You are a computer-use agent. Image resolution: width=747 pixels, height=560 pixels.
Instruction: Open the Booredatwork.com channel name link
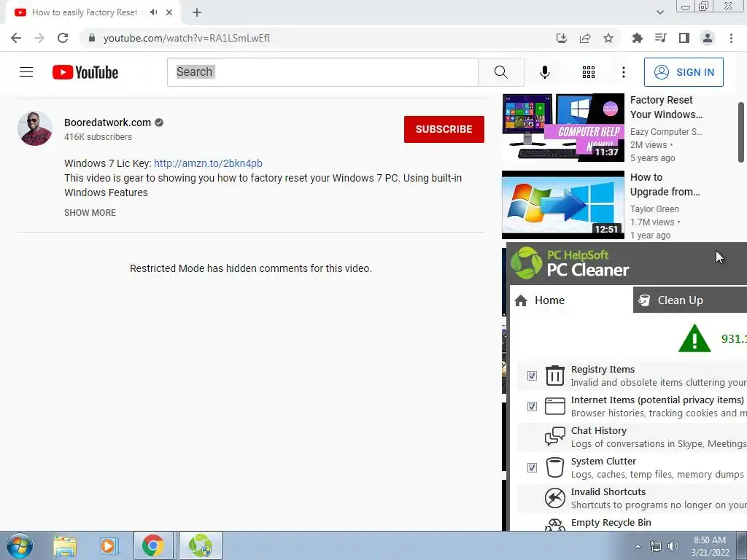[108, 122]
